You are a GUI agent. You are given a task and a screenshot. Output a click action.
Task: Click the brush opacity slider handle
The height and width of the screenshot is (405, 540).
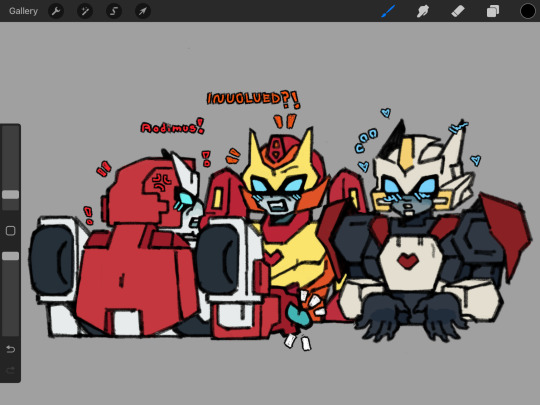click(10, 256)
